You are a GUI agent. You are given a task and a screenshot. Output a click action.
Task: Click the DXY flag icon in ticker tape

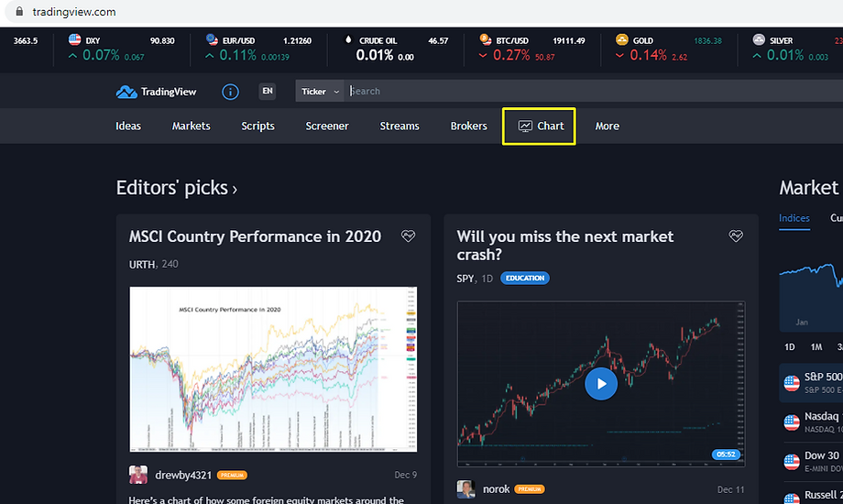[75, 39]
